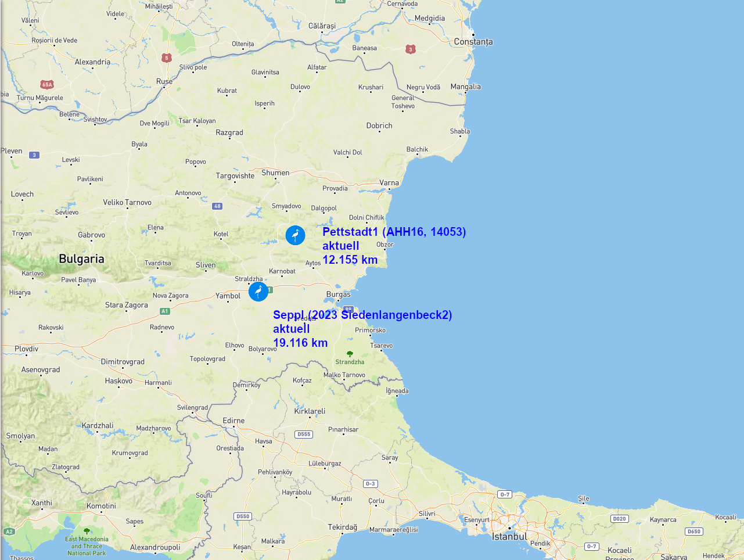The height and width of the screenshot is (560, 744).
Task: Click the route 65A road shield
Action: 47,85
